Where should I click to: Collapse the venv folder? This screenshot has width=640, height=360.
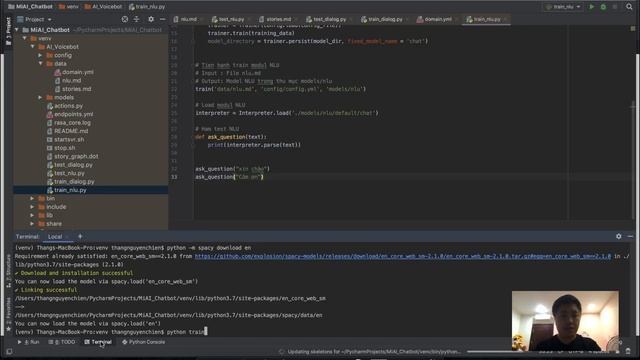pyautogui.click(x=25, y=38)
